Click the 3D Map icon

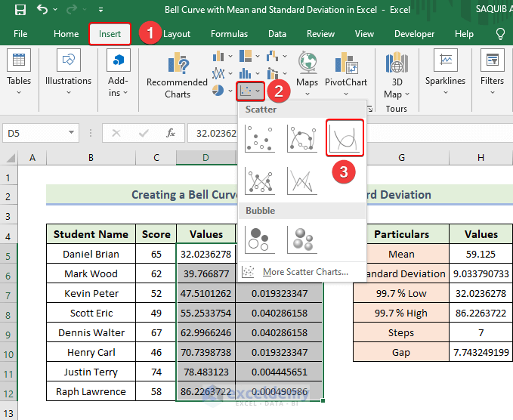[397, 62]
